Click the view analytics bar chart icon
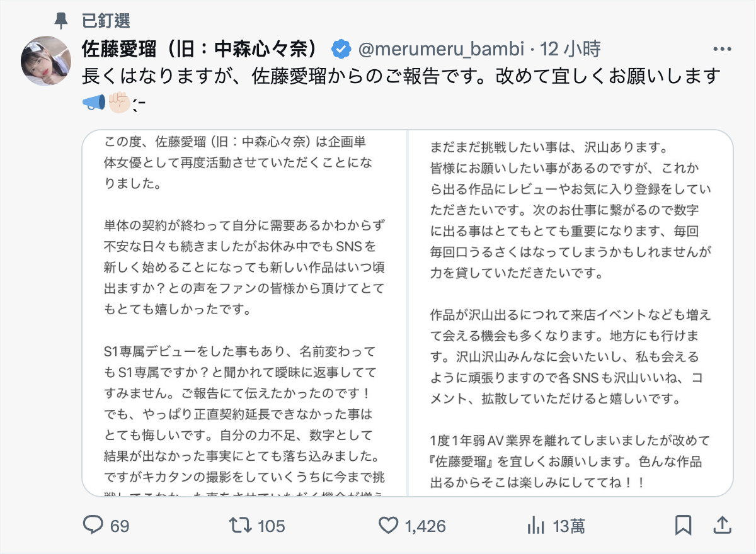The height and width of the screenshot is (554, 756). (535, 525)
